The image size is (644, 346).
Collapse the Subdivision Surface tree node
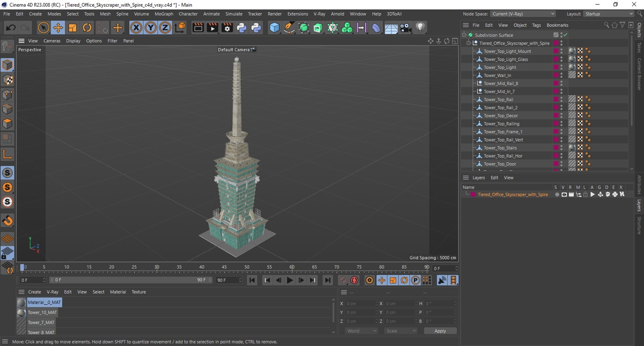tap(464, 35)
